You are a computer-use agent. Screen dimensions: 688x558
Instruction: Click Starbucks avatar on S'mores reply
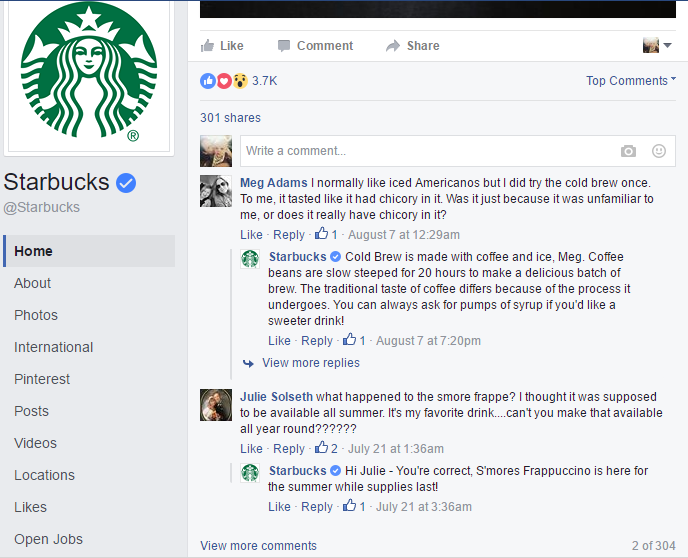(x=250, y=472)
